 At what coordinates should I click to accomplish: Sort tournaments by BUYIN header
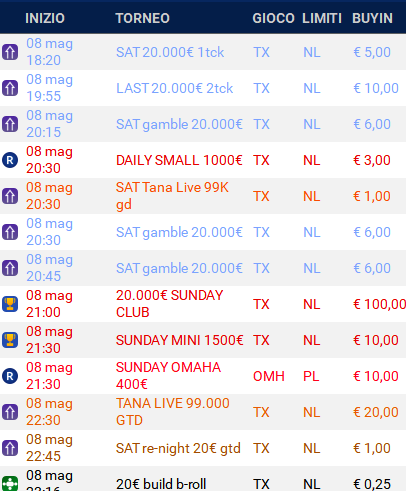pyautogui.click(x=372, y=18)
